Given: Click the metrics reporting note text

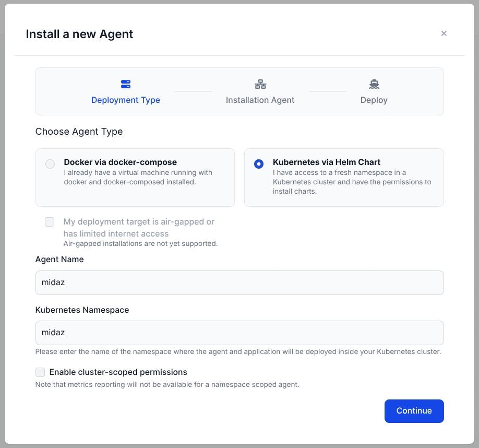Looking at the screenshot, I should coord(167,384).
